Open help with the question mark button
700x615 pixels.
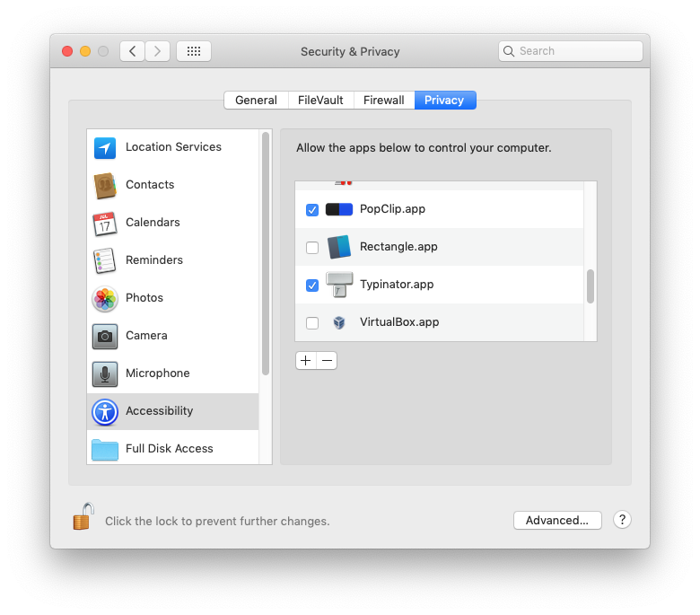coord(622,520)
